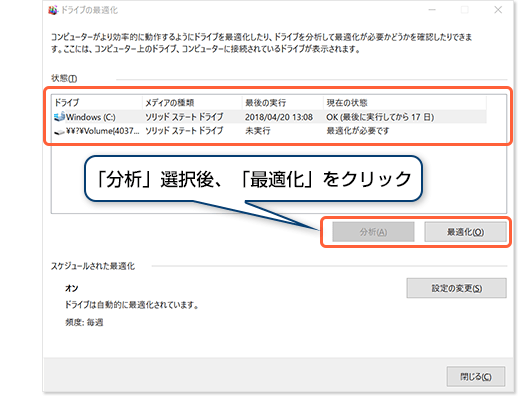Click 閉じる(C) to close dialog

[476, 377]
